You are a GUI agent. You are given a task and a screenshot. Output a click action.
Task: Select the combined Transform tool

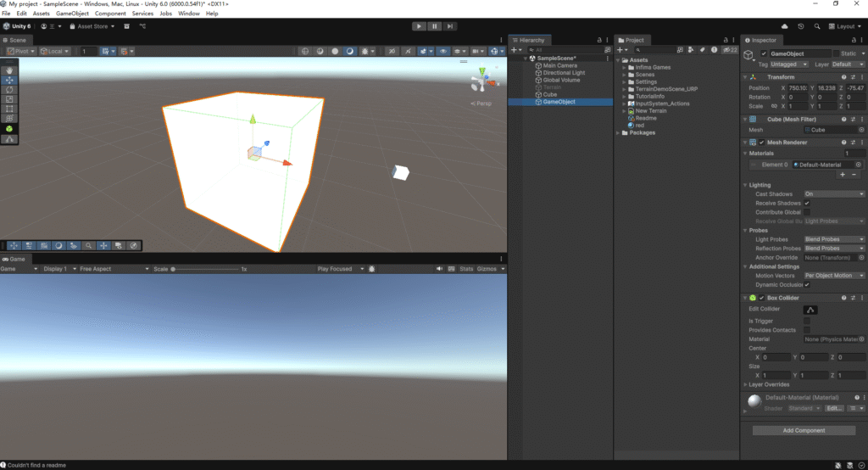point(9,118)
